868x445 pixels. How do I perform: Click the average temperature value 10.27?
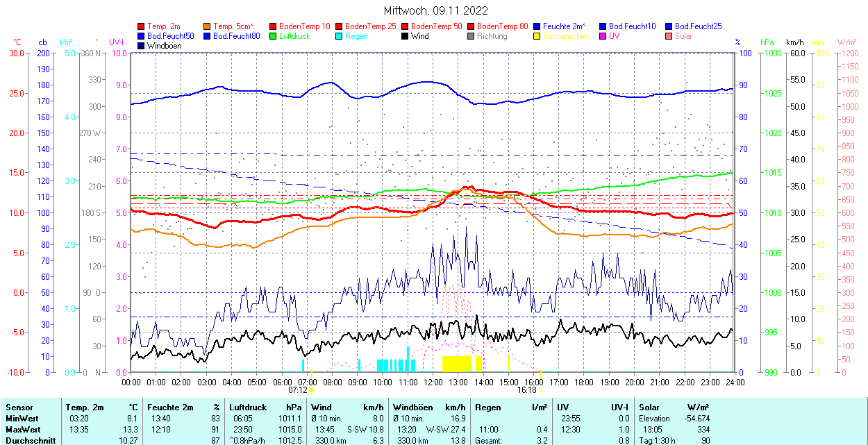tap(129, 441)
